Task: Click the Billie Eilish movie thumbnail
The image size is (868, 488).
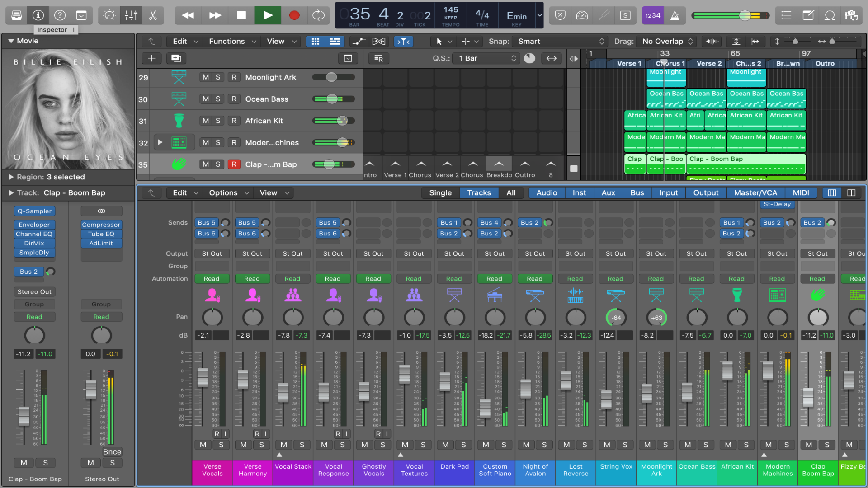Action: point(68,110)
